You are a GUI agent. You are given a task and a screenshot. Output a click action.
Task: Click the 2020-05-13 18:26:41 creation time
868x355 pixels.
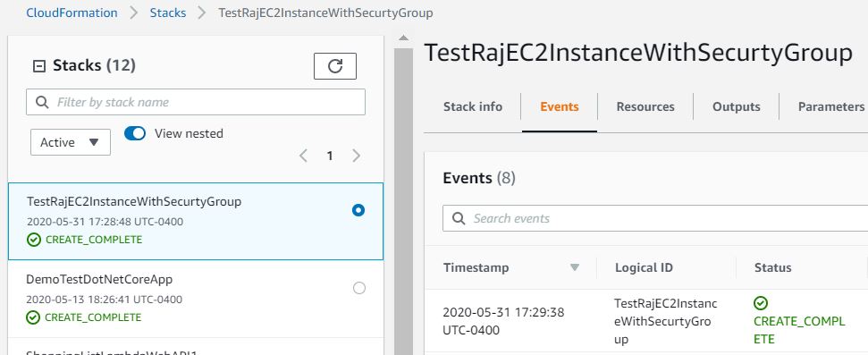[104, 300]
